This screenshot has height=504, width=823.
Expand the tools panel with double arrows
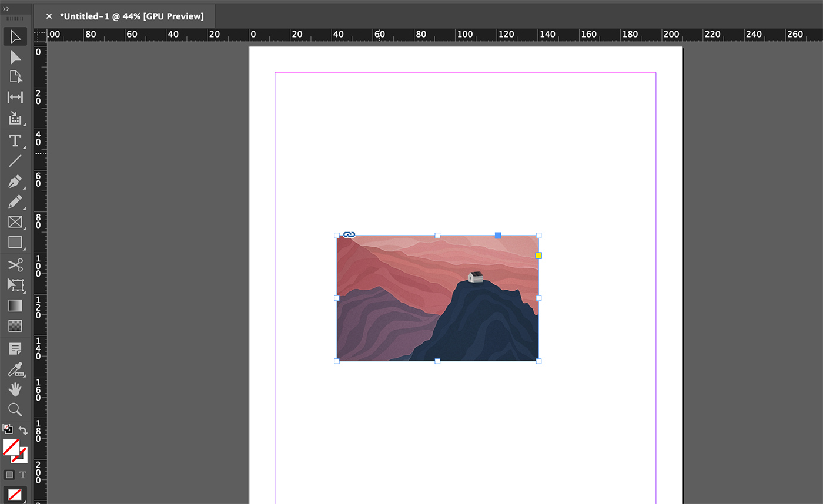(x=6, y=9)
